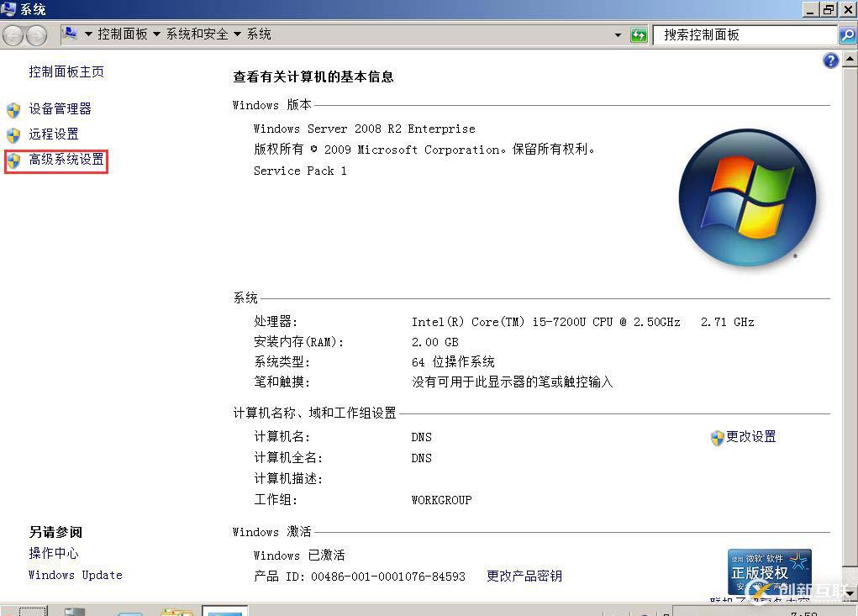The width and height of the screenshot is (858, 616).
Task: Expand the dropdown arrow before 控制面板
Action: [x=88, y=34]
